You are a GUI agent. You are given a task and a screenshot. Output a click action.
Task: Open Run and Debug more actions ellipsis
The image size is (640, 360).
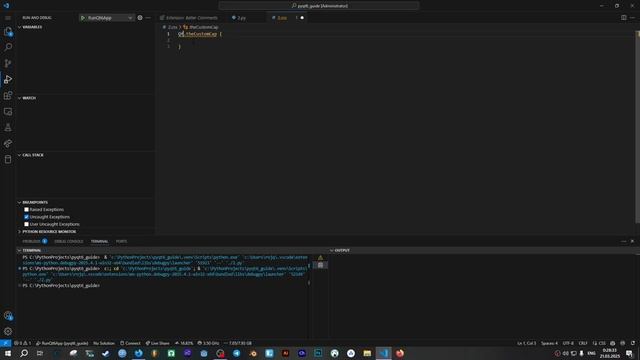[148, 18]
